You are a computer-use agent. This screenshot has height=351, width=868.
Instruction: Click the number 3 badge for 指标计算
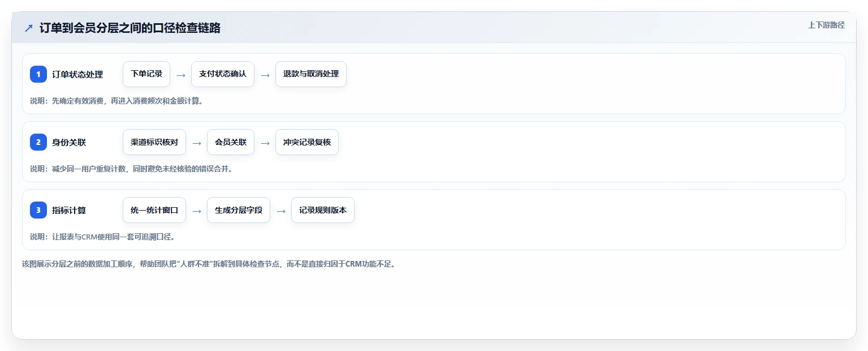click(38, 210)
